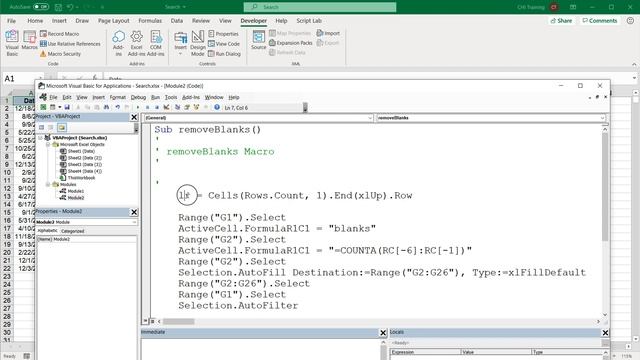The height and width of the screenshot is (360, 640).
Task: Open the Add-ins button in the ribbon
Action: point(118,43)
